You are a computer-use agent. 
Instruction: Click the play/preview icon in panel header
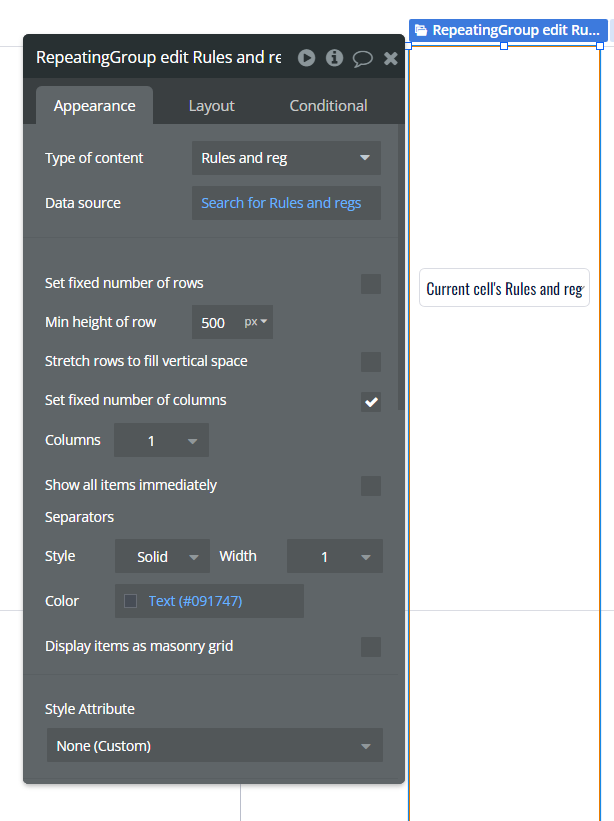[x=307, y=58]
